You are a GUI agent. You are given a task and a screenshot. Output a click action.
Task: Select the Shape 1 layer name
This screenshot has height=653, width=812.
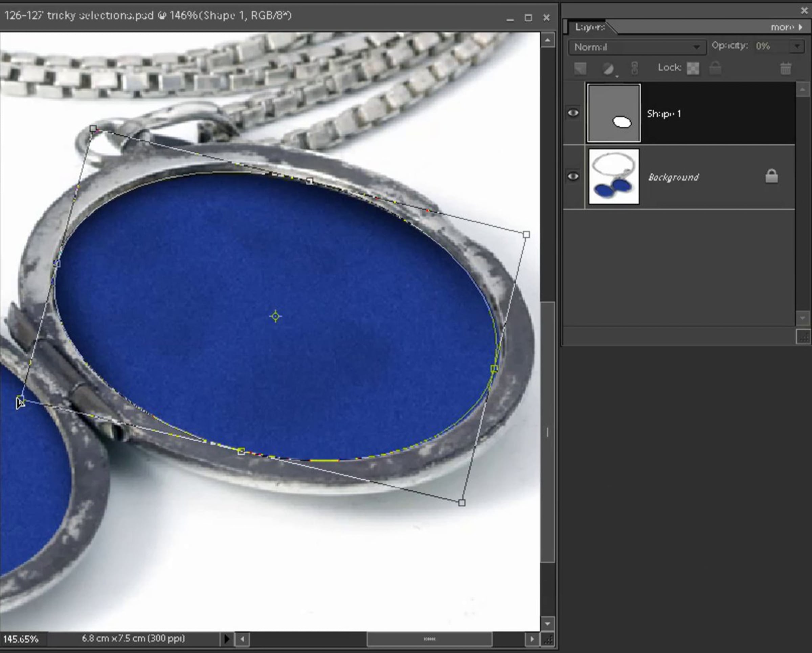pos(664,114)
